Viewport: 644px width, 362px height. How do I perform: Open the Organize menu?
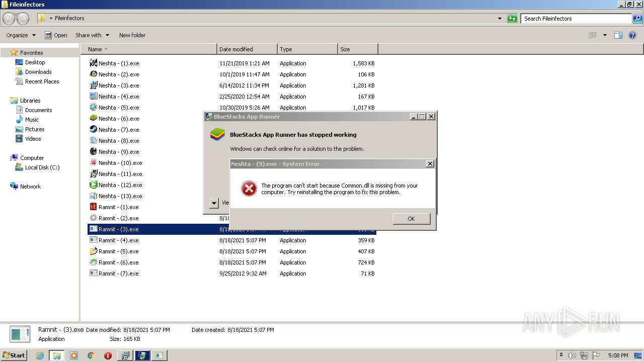(x=21, y=35)
